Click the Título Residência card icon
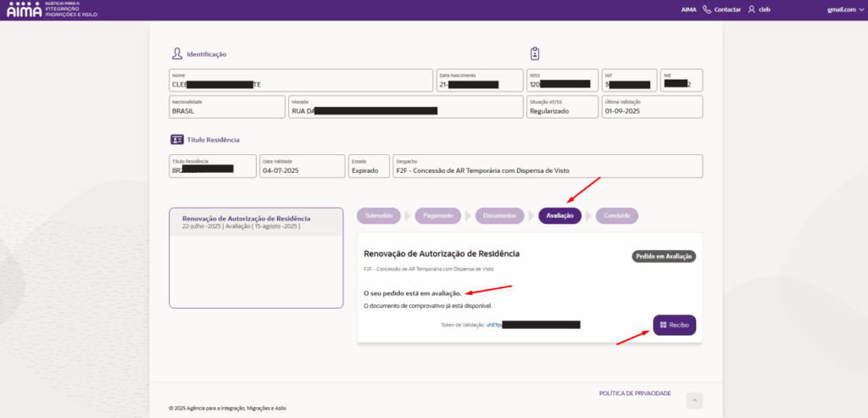The height and width of the screenshot is (418, 868). pos(176,139)
